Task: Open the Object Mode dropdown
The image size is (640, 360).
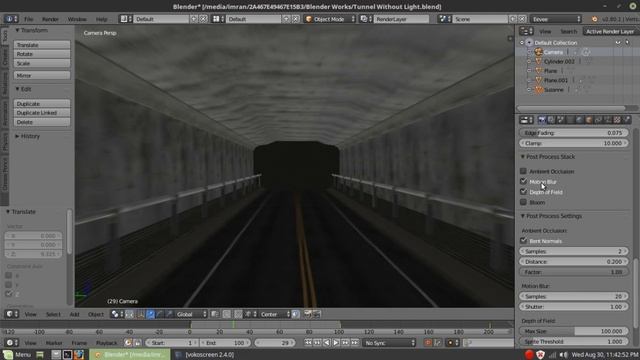Action: click(x=330, y=19)
